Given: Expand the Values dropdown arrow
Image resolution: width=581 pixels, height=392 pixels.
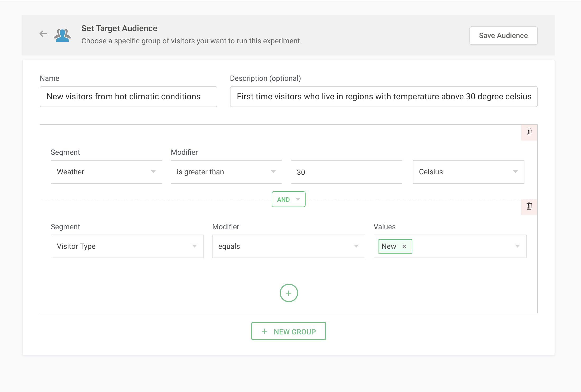Looking at the screenshot, I should [517, 246].
